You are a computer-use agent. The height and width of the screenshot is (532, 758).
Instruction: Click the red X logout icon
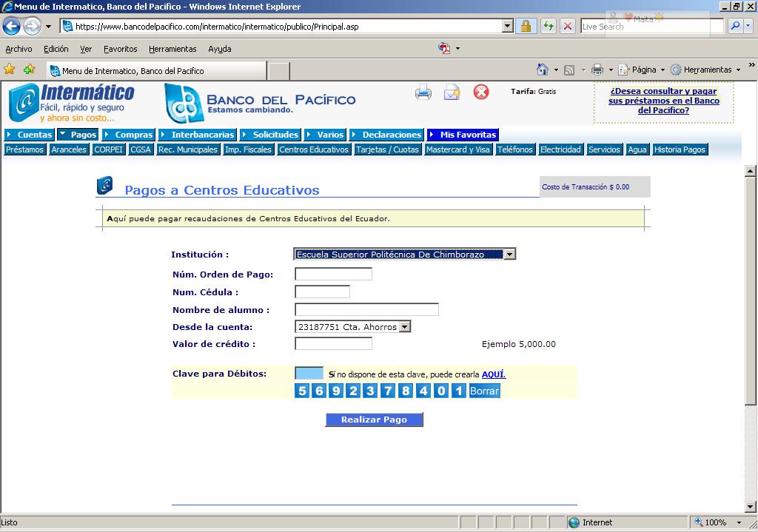pos(481,92)
